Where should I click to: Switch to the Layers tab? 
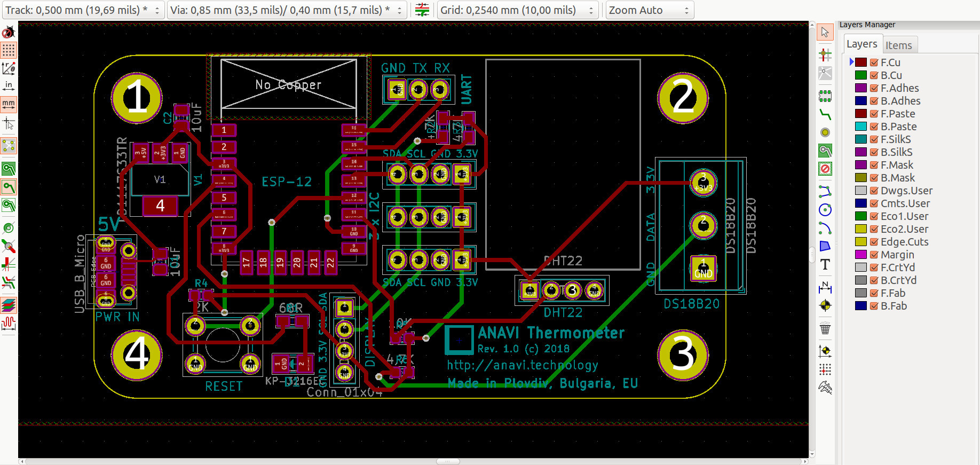click(862, 44)
